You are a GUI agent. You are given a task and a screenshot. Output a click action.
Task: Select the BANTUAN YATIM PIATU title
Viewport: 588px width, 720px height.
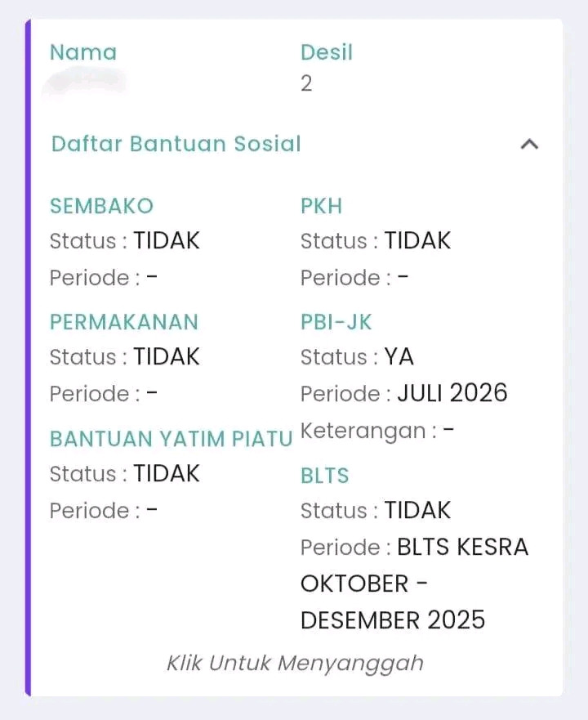(171, 439)
